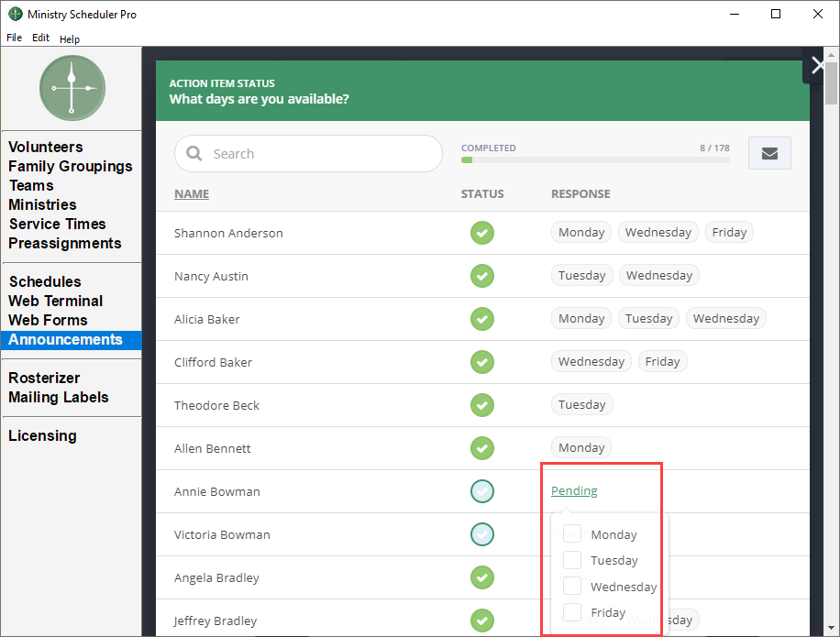Screen dimensions: 840x637
Task: Click Victoria Bowman's pending status icon
Action: (x=482, y=534)
